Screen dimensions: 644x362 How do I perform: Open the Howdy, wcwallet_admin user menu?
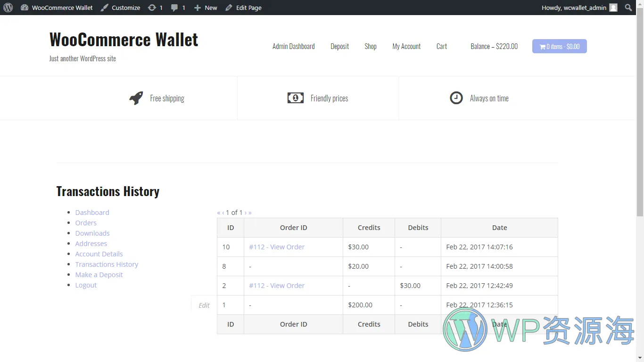(x=579, y=8)
